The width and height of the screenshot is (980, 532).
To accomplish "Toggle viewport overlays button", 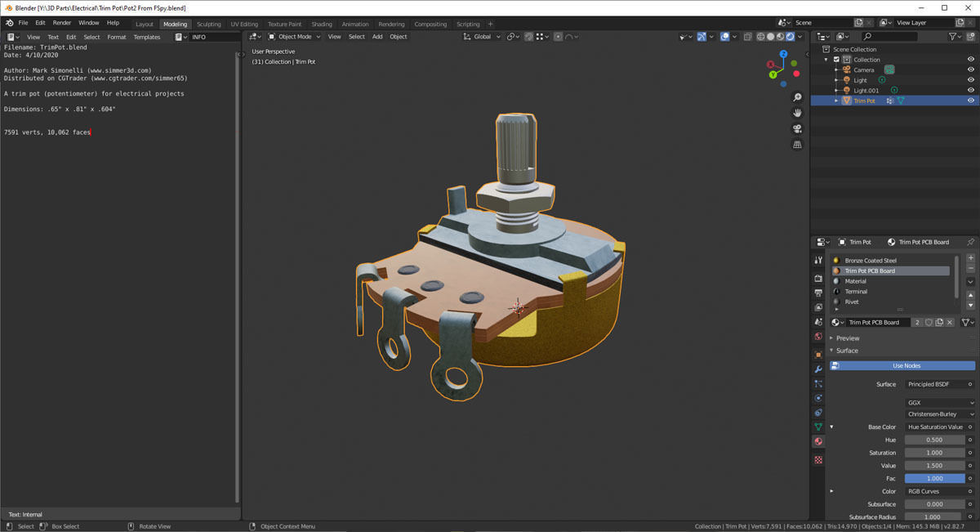I will (724, 37).
